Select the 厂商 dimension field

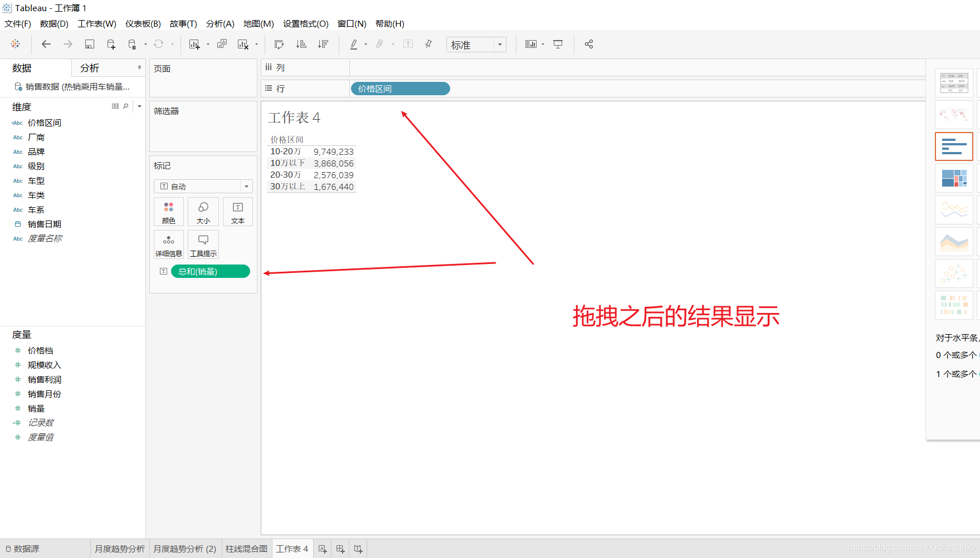36,138
